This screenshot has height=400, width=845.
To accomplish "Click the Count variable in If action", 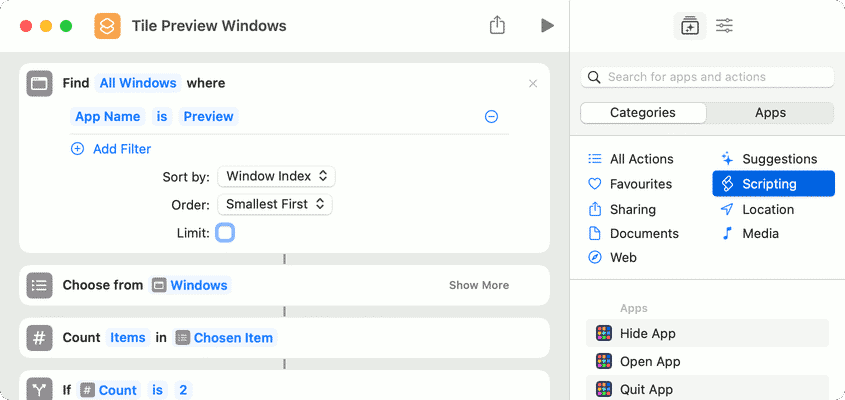I will [109, 390].
